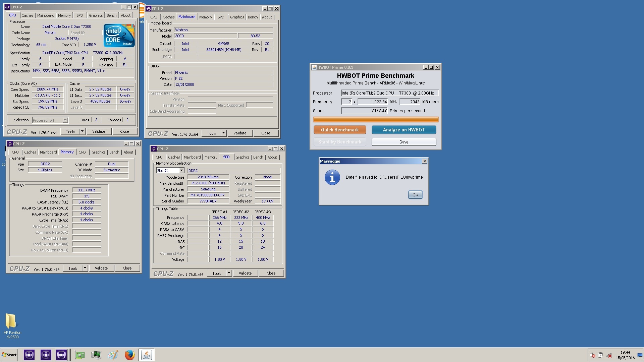Image resolution: width=644 pixels, height=362 pixels.
Task: Open About tab in Memory window
Action: tap(128, 152)
